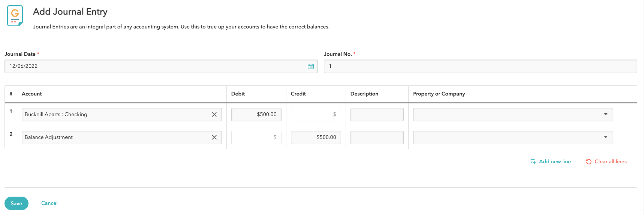Clear the Bucknill Aparts : Checking account selection
Screen dimensions: 644x215
coord(214,115)
